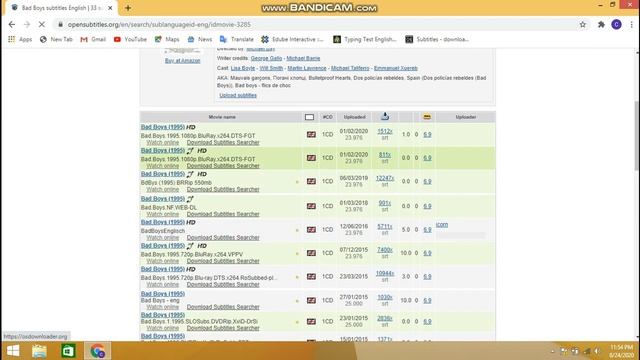Open the Chrome extensions puzzle icon
This screenshot has height=360, width=640.
pyautogui.click(x=601, y=24)
